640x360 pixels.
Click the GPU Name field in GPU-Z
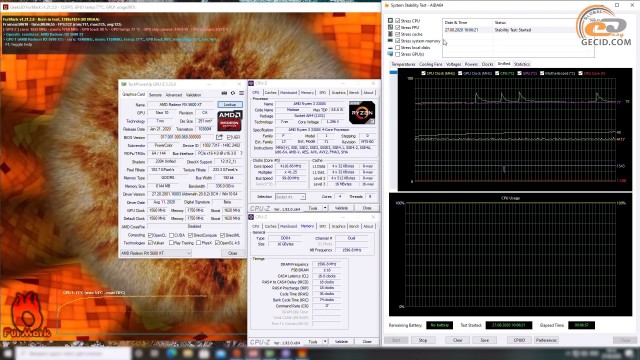181,104
